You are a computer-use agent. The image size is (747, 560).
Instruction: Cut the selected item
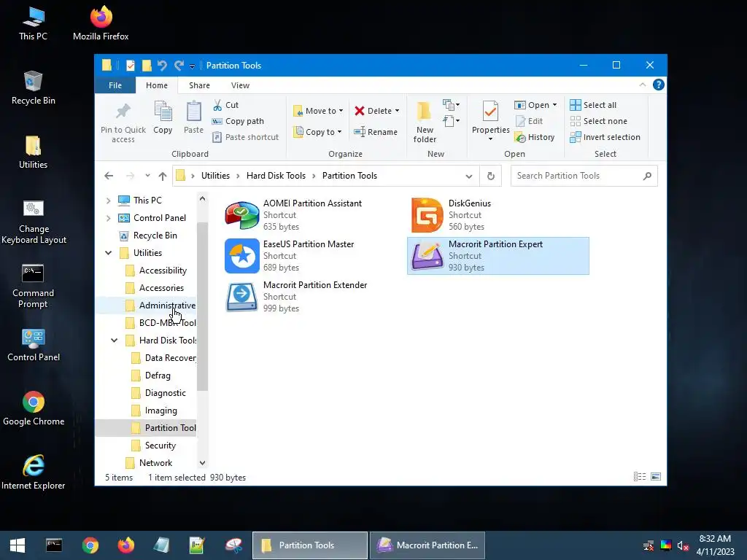226,105
